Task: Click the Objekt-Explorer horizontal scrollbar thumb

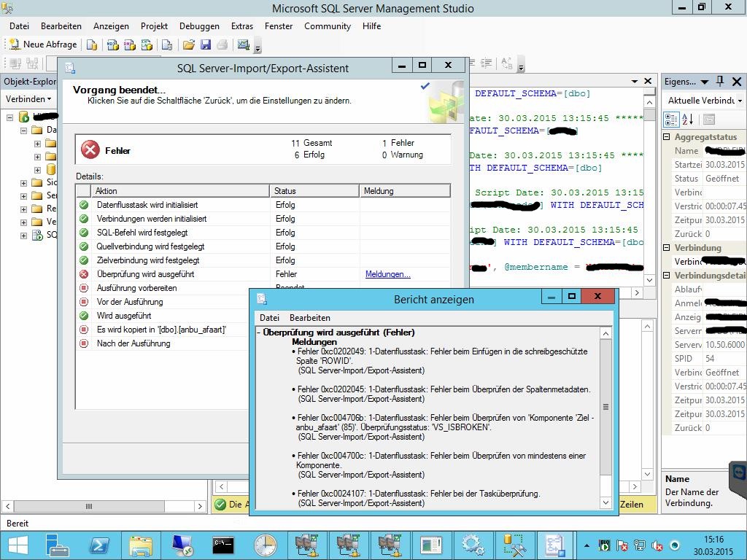Action: 89,506
